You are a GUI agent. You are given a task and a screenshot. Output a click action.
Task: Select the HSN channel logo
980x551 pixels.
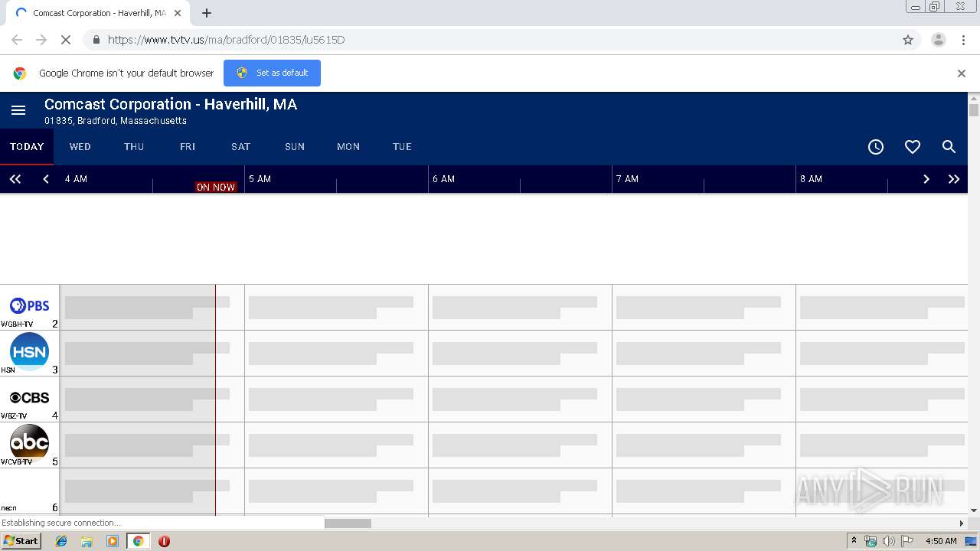point(29,351)
